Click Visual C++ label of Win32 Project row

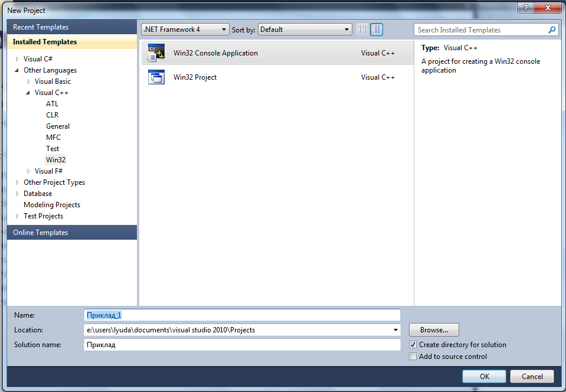(x=378, y=77)
